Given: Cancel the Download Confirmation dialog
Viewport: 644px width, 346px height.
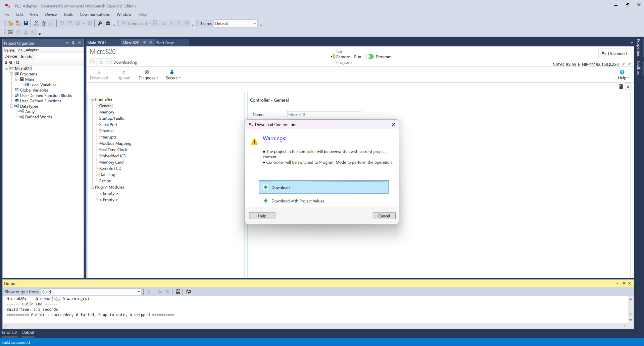Looking at the screenshot, I should tap(384, 216).
